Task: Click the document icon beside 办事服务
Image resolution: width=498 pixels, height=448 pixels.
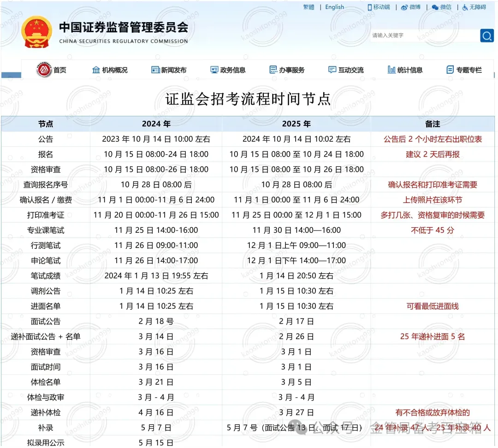Action: [273, 70]
